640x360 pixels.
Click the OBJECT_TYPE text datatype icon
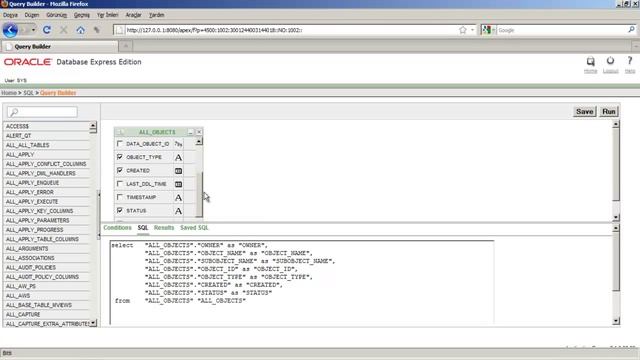(x=178, y=157)
